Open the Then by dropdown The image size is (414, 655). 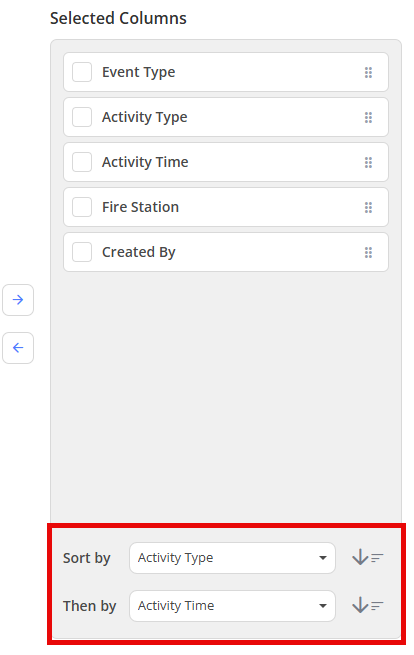232,606
